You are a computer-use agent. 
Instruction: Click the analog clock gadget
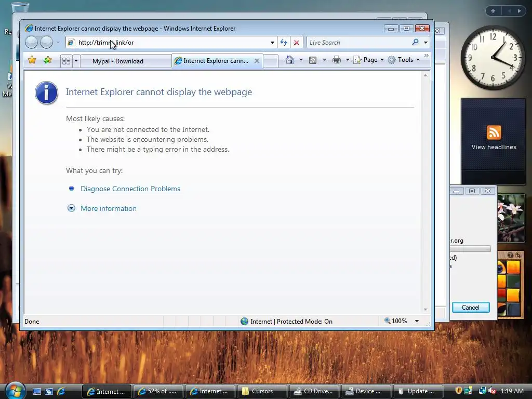click(x=493, y=58)
